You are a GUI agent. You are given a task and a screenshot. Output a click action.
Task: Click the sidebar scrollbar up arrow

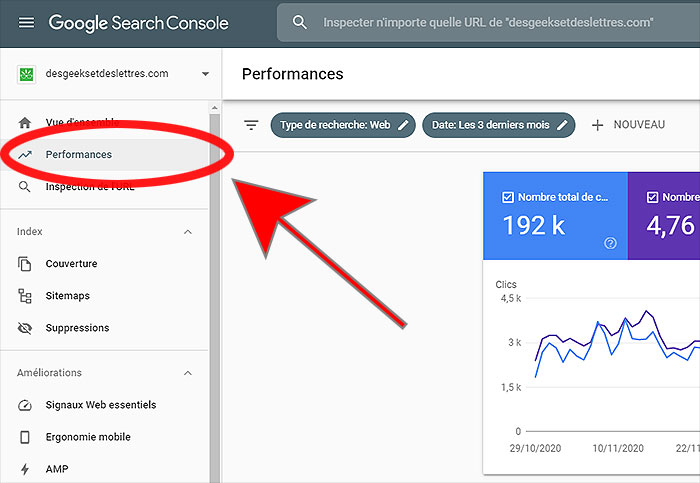click(x=214, y=108)
